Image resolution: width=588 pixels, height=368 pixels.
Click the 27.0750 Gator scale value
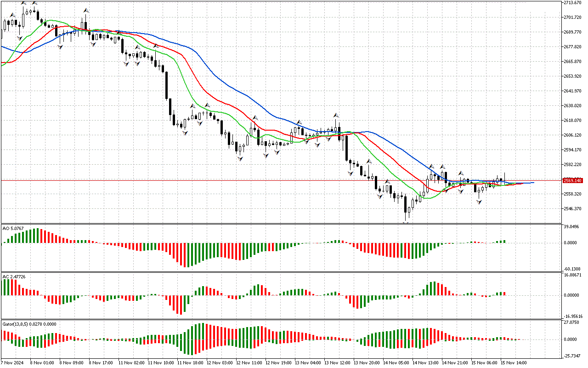pyautogui.click(x=572, y=322)
